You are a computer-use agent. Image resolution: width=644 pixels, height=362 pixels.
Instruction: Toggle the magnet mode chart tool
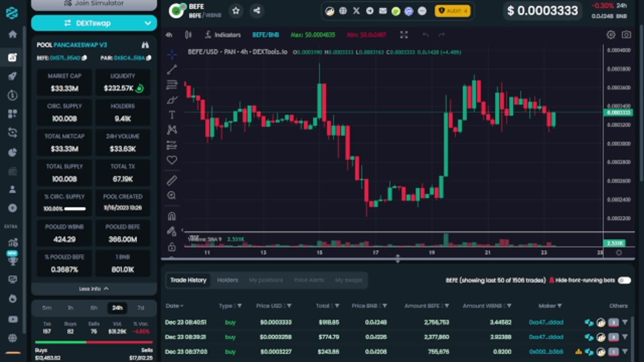[x=172, y=216]
